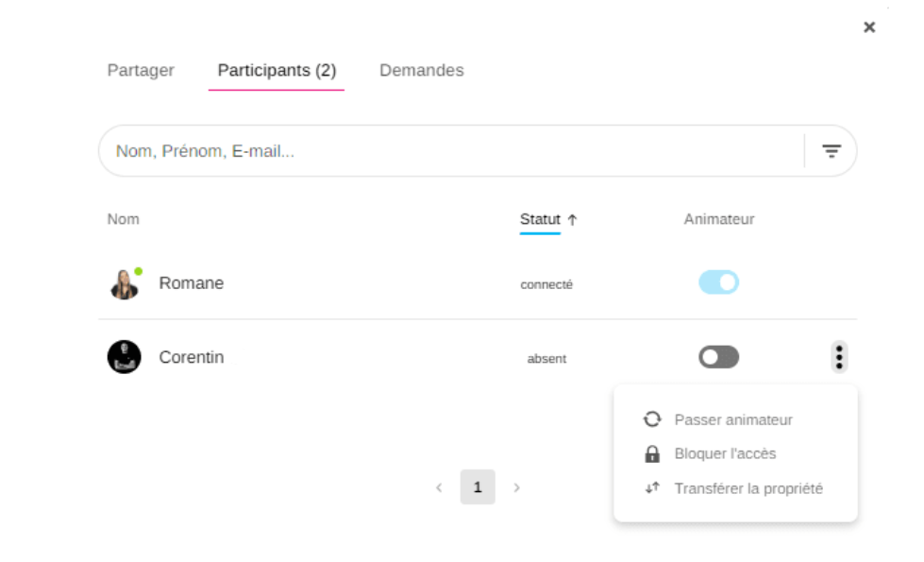Open the Demandes tab

coord(421,71)
